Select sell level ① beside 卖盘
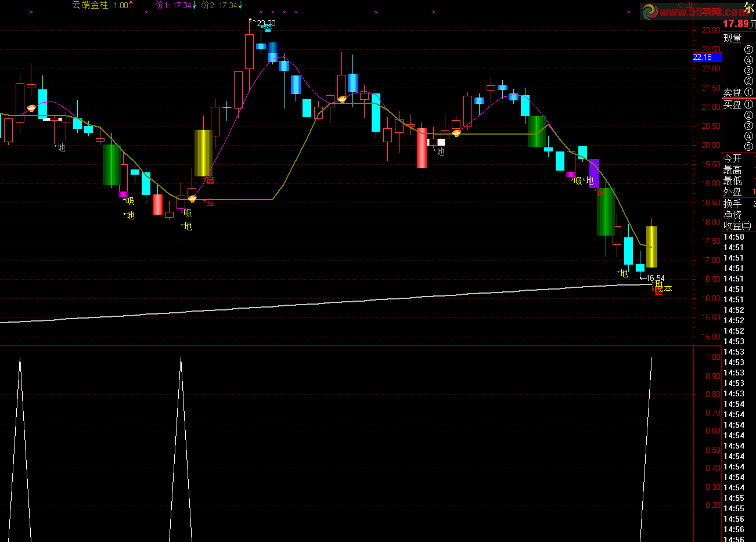Screen dimensions: 756x542 (748, 92)
